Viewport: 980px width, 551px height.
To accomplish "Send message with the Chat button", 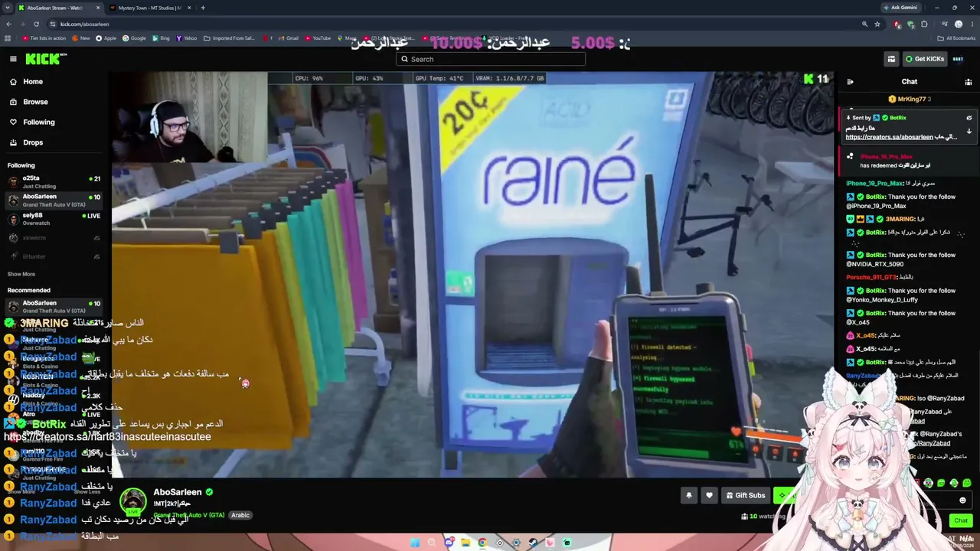I will click(x=961, y=520).
